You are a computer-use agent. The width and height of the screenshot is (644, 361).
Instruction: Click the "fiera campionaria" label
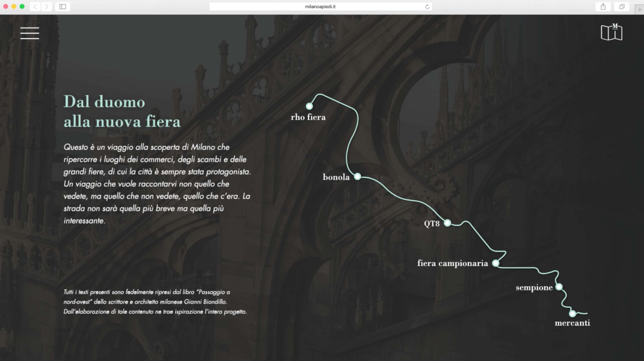tap(453, 263)
